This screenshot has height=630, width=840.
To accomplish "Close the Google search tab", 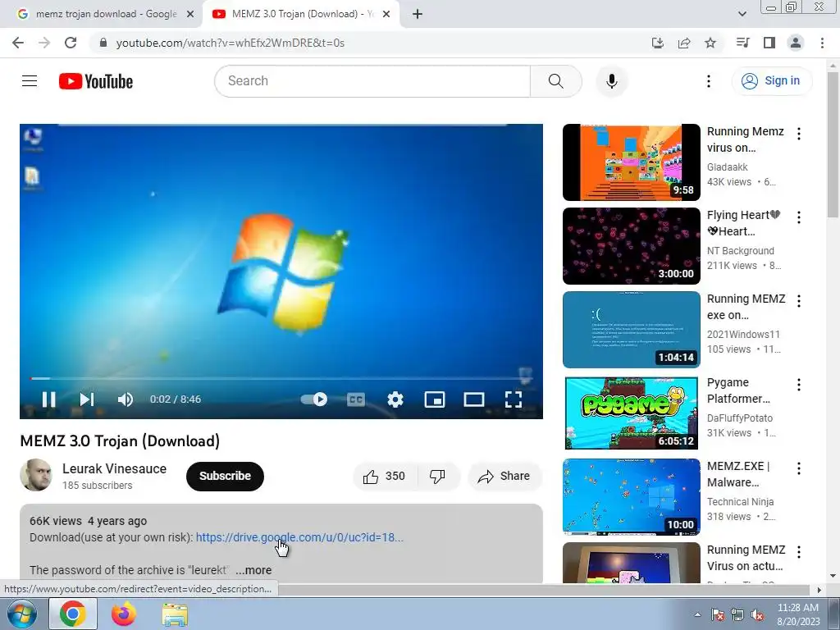I will [x=190, y=15].
